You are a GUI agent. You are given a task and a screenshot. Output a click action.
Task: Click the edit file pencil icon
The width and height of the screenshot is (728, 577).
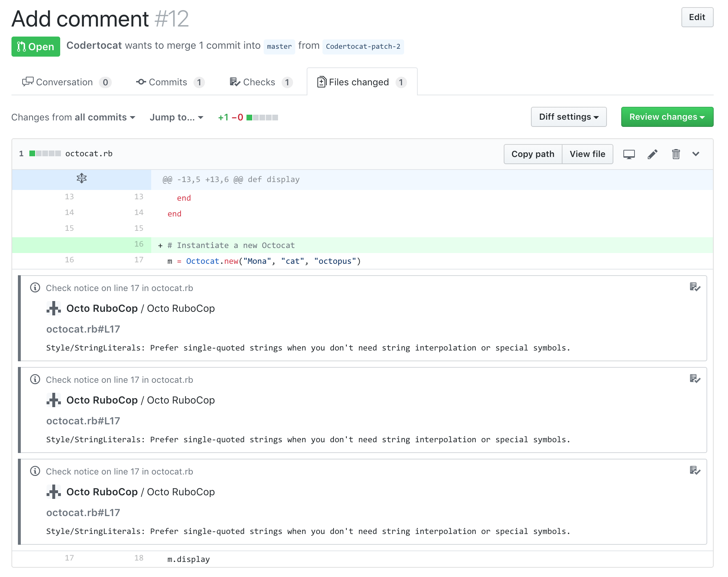(x=652, y=154)
